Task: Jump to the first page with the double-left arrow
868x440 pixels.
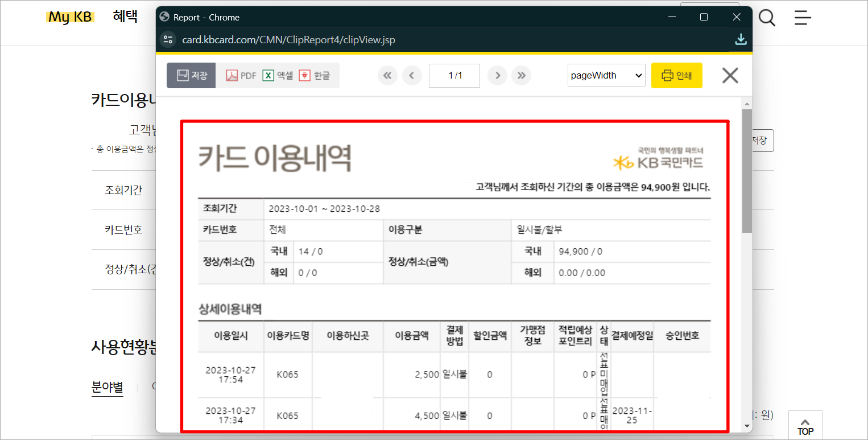Action: point(387,75)
